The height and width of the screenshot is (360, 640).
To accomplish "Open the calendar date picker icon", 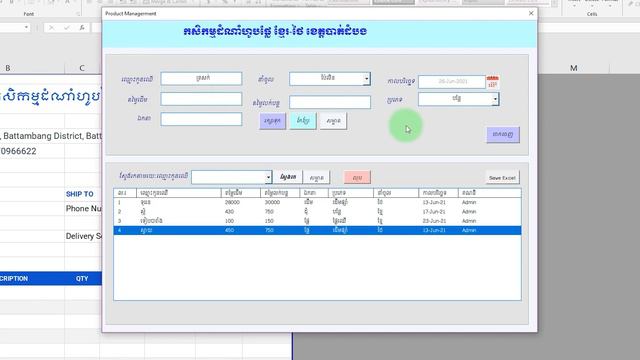I will 493,82.
